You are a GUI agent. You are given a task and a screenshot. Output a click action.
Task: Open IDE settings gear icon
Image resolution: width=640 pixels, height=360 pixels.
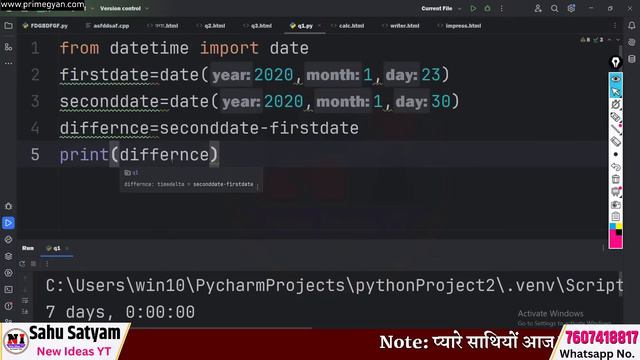(571, 8)
